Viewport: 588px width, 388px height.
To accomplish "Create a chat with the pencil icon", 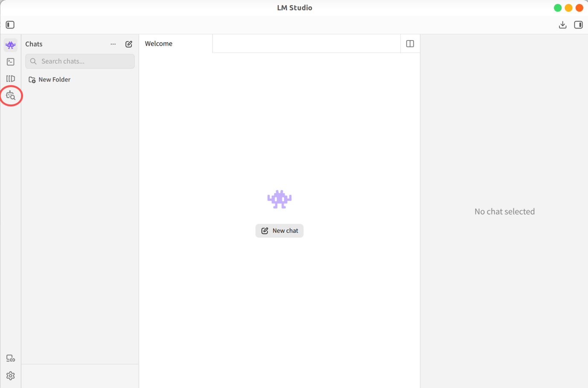I will [129, 44].
